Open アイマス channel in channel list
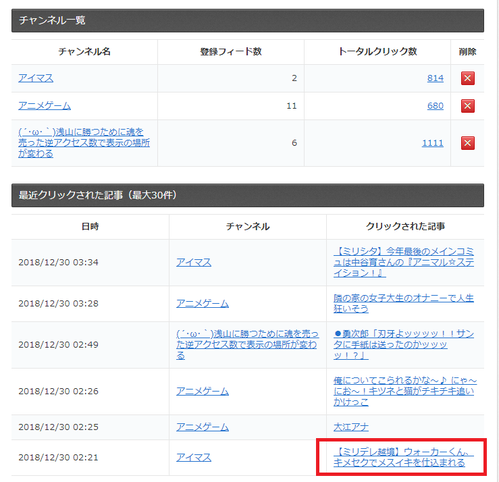Viewport: 499px width, 482px height. (x=36, y=78)
